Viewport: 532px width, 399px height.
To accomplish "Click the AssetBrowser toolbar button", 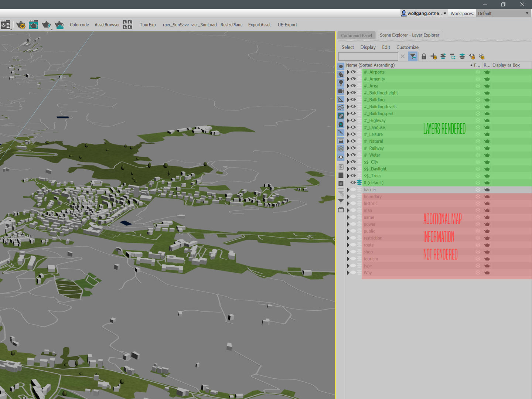I will (107, 25).
